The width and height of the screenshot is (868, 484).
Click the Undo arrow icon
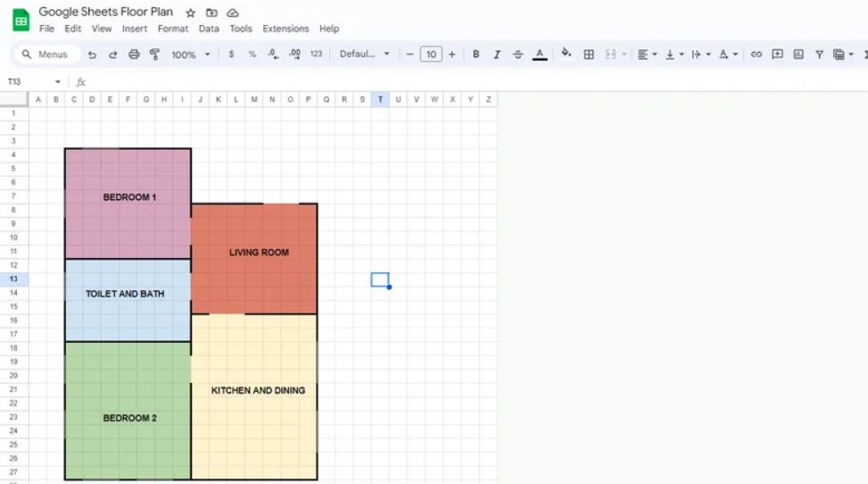click(x=92, y=54)
